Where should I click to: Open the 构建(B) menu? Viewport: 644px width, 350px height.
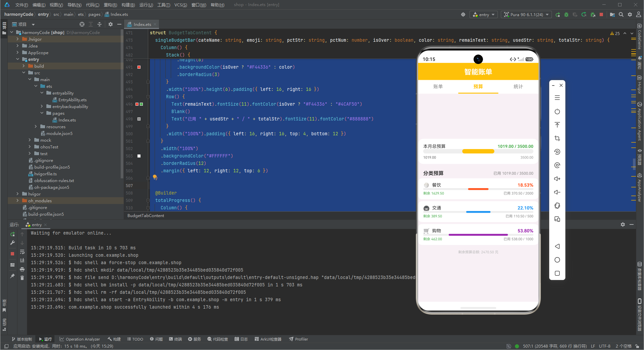point(128,5)
